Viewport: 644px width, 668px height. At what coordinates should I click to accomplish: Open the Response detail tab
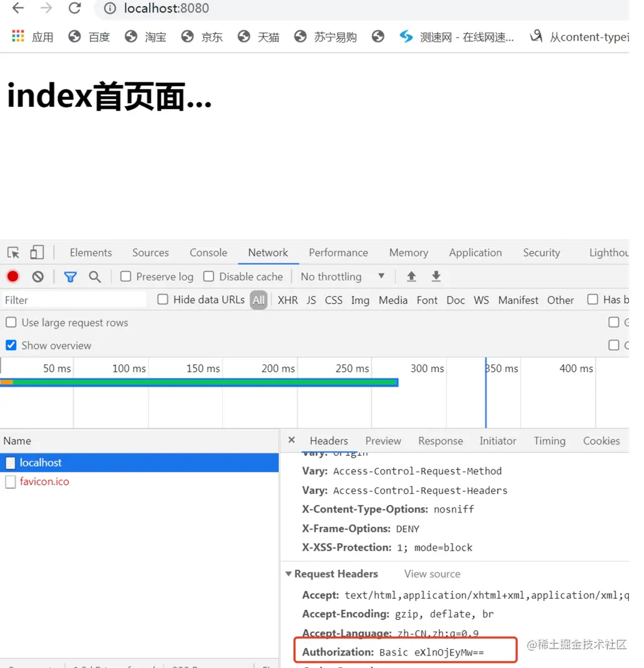(441, 441)
